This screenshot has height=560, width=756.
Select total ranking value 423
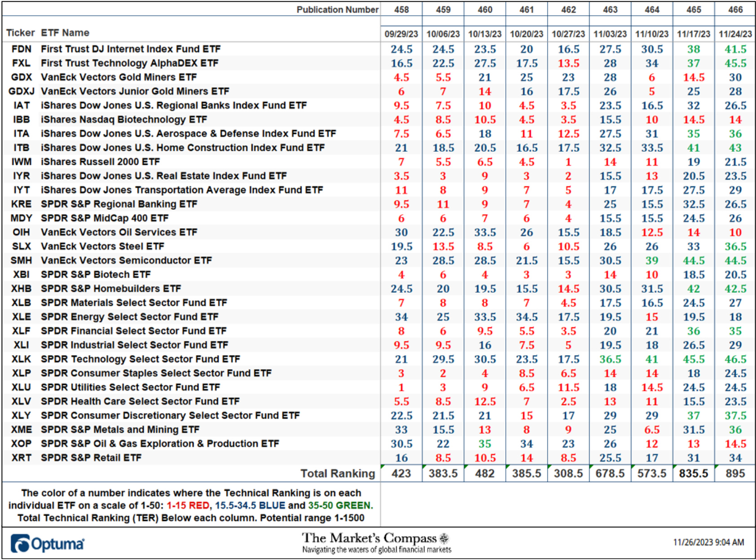point(401,473)
